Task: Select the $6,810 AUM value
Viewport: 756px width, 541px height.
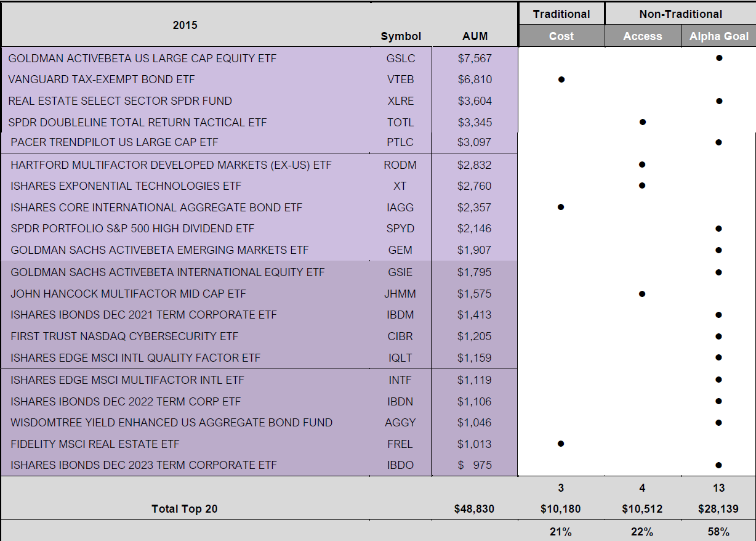Action: [x=475, y=79]
